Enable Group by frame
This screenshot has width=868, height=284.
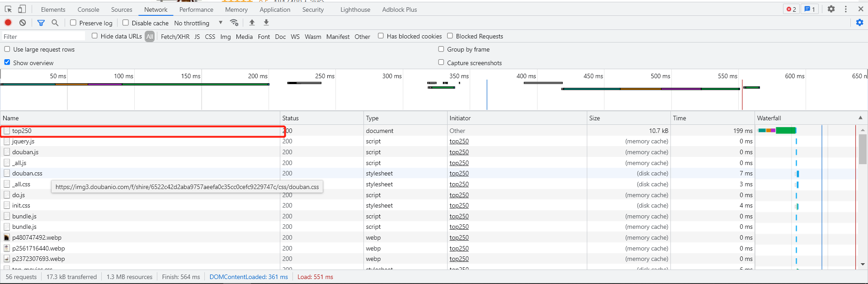pyautogui.click(x=441, y=49)
